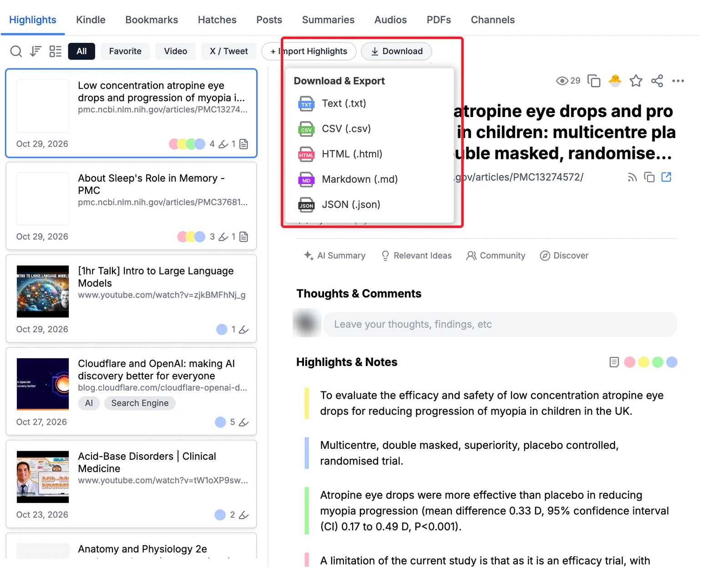Open Relevant Ideas section
The height and width of the screenshot is (569, 728).
point(416,256)
